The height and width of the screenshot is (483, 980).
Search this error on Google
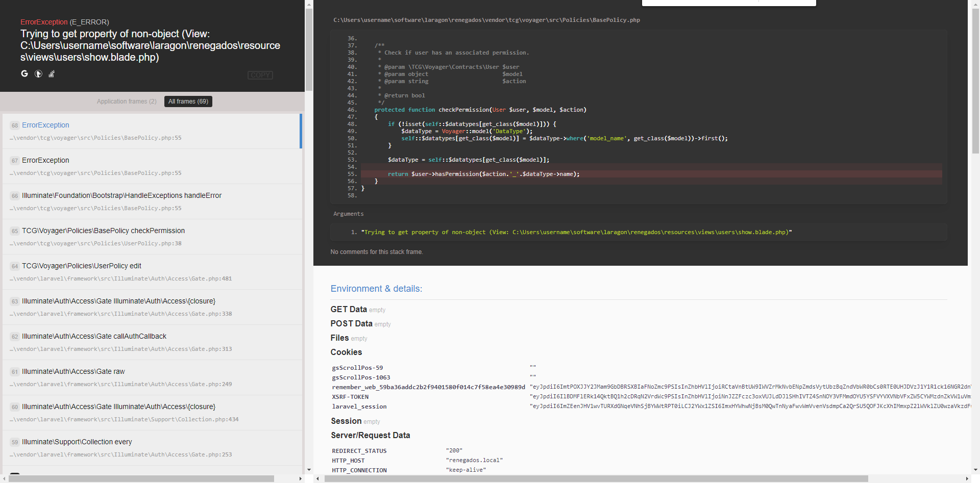click(24, 74)
